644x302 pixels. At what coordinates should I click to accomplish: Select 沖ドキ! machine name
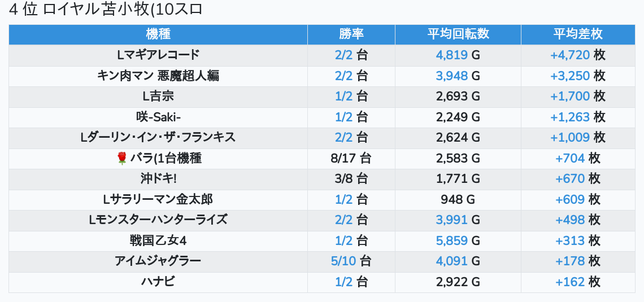[x=158, y=179]
